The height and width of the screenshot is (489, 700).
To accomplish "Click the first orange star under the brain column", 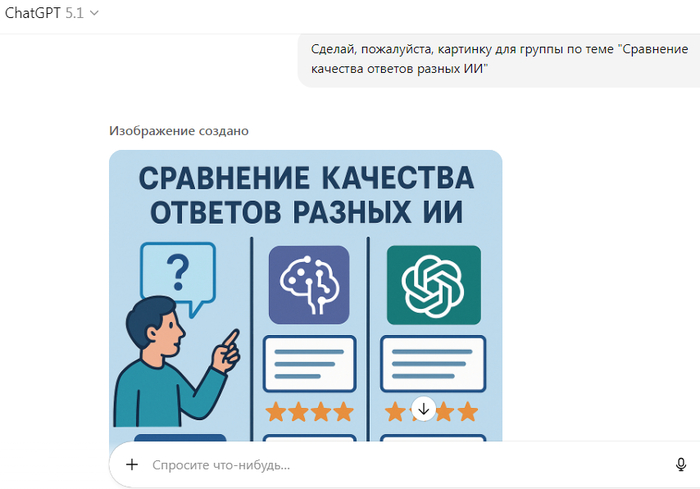I will pyautogui.click(x=275, y=411).
